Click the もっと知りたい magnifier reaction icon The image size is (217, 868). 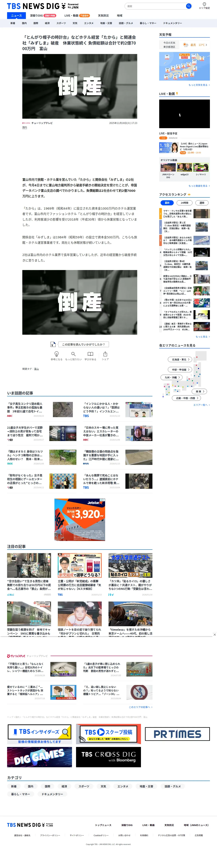73,354
